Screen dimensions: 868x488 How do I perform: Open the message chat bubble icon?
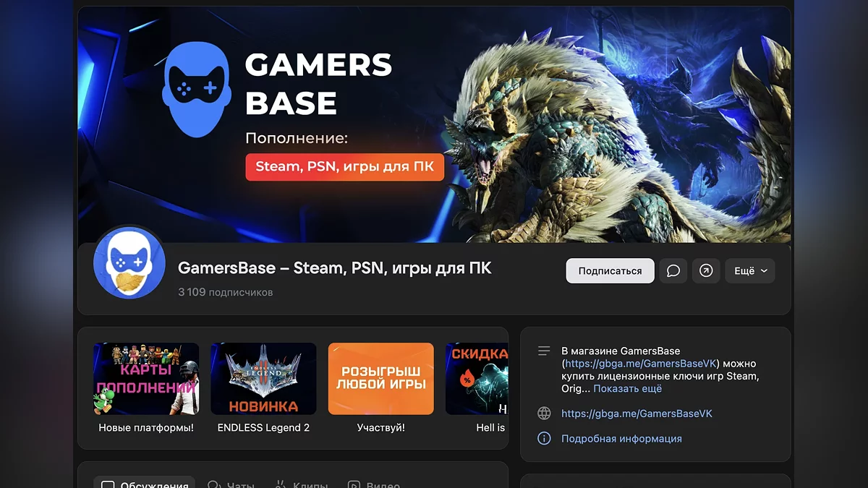pyautogui.click(x=673, y=271)
